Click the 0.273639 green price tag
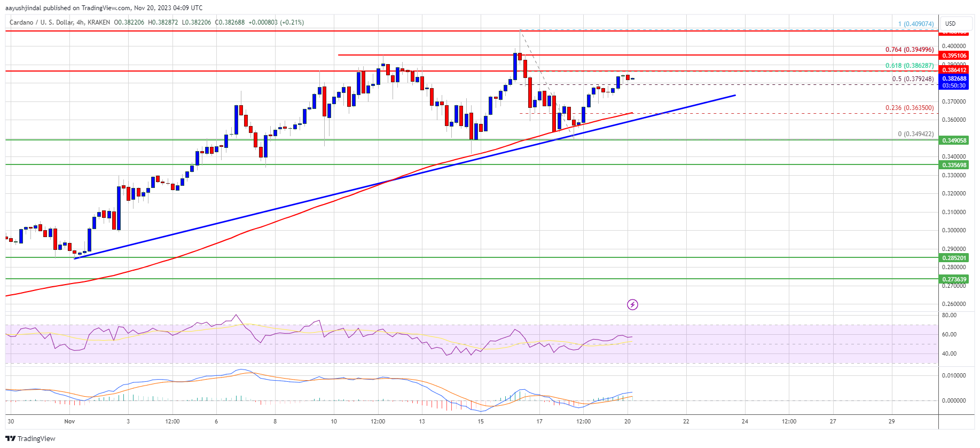 pos(954,279)
